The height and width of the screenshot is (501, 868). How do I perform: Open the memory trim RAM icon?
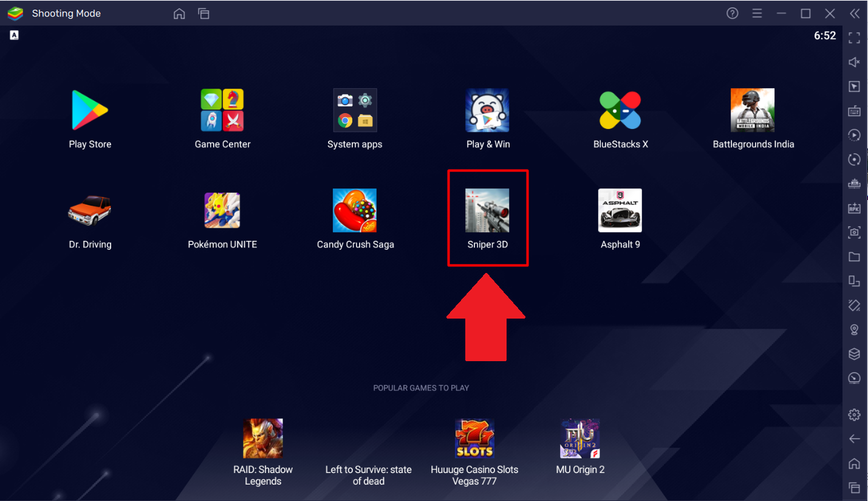click(854, 184)
